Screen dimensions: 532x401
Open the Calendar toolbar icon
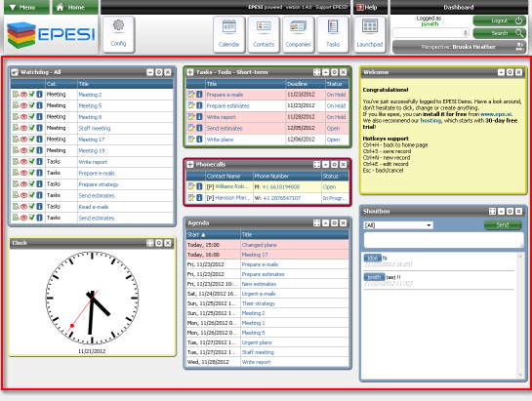point(229,34)
